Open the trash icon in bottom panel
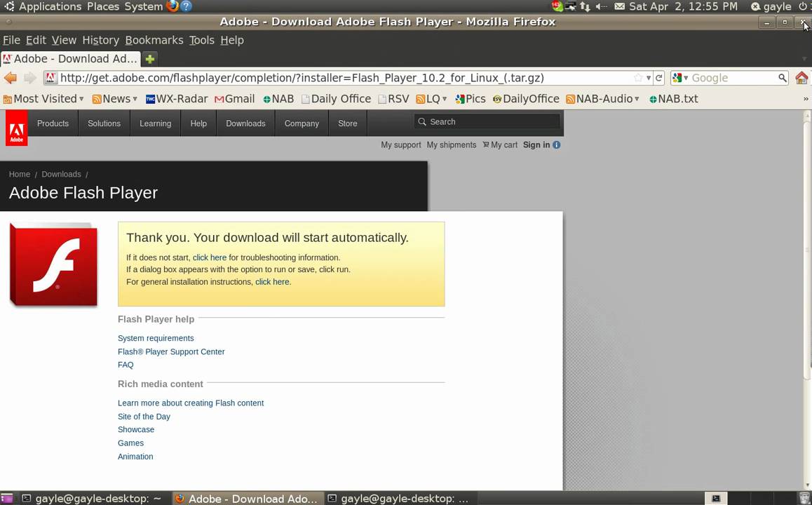This screenshot has width=812, height=505. 804,498
